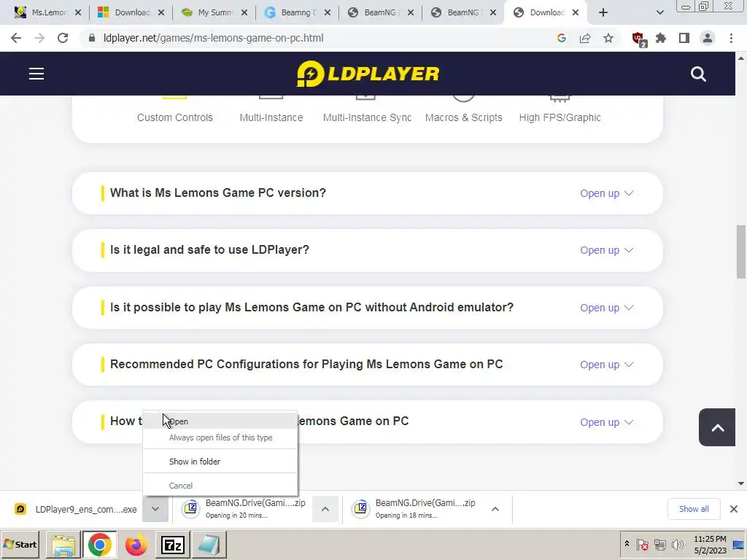747x560 pixels.
Task: Go back using browser back arrow
Action: coord(16,38)
